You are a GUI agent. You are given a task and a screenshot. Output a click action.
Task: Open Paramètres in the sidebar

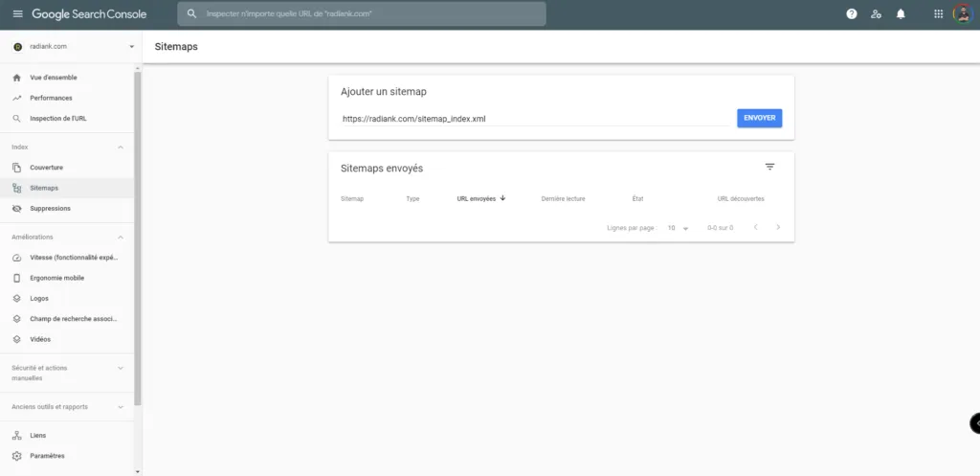point(48,456)
